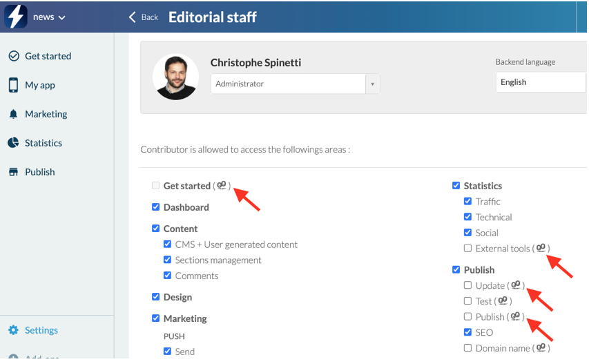589x364 pixels.
Task: Enable the External tools checkbox
Action: point(467,248)
